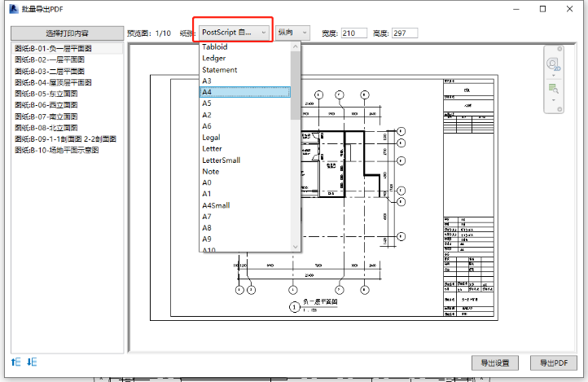
Task: Open the 纵向 orientation dropdown
Action: click(x=292, y=33)
